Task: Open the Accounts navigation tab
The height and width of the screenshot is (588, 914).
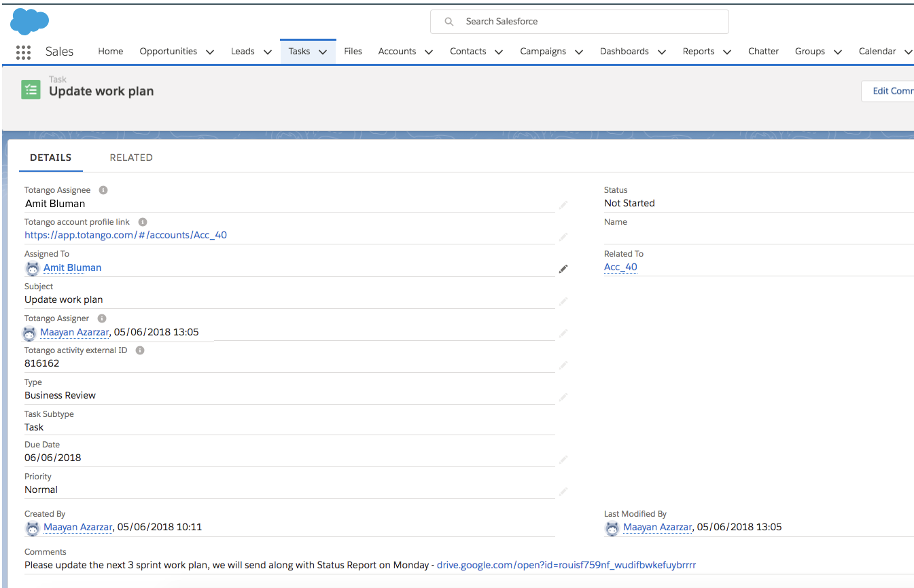Action: (397, 52)
